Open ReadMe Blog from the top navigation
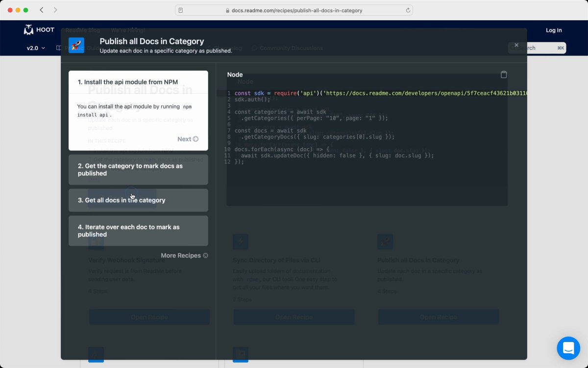Viewport: 588px width, 368px height. pos(82,30)
